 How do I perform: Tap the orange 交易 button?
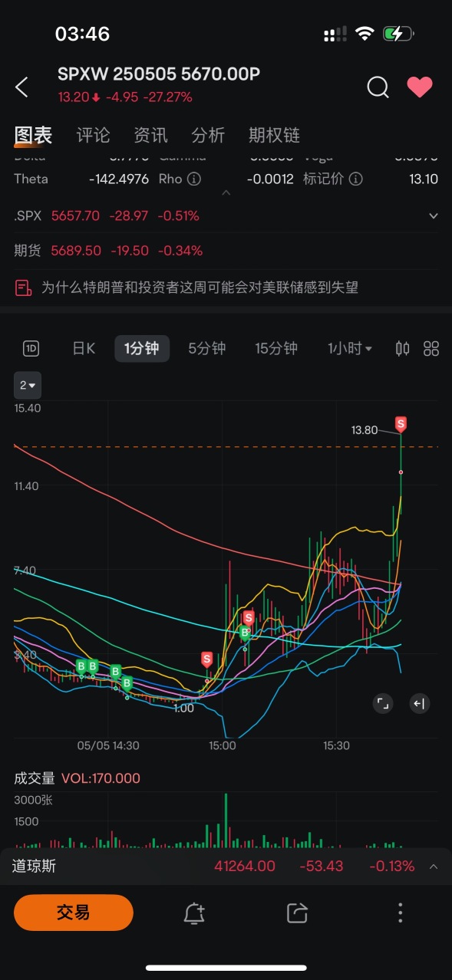coord(74,913)
